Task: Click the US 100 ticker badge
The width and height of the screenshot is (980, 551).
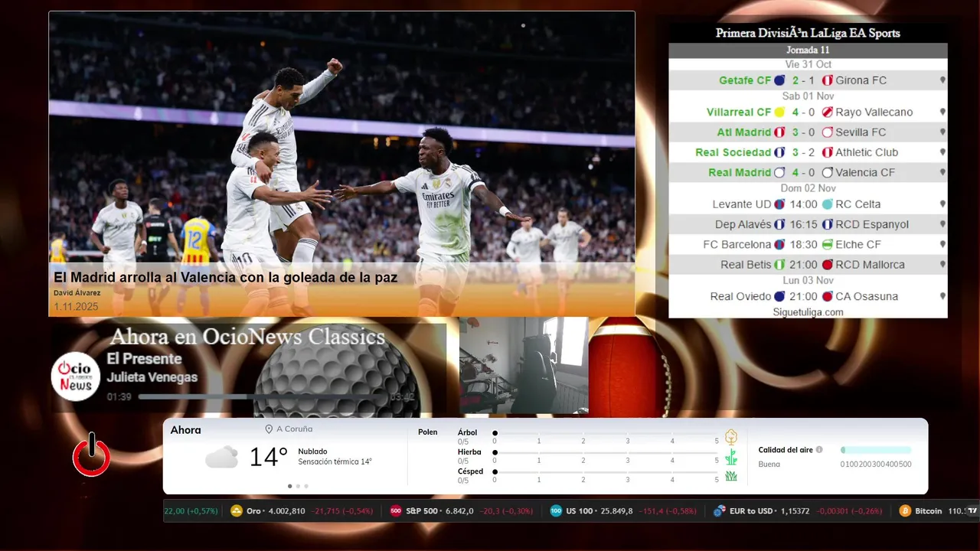Action: (x=556, y=510)
